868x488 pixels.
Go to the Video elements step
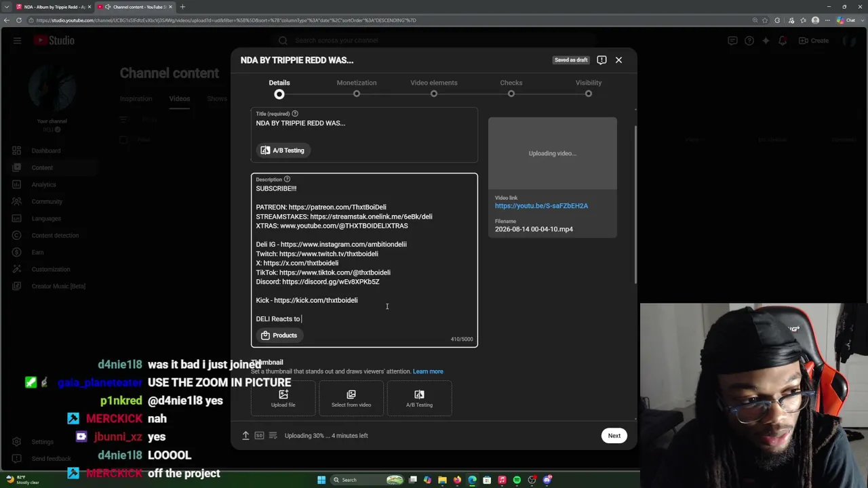coord(434,87)
